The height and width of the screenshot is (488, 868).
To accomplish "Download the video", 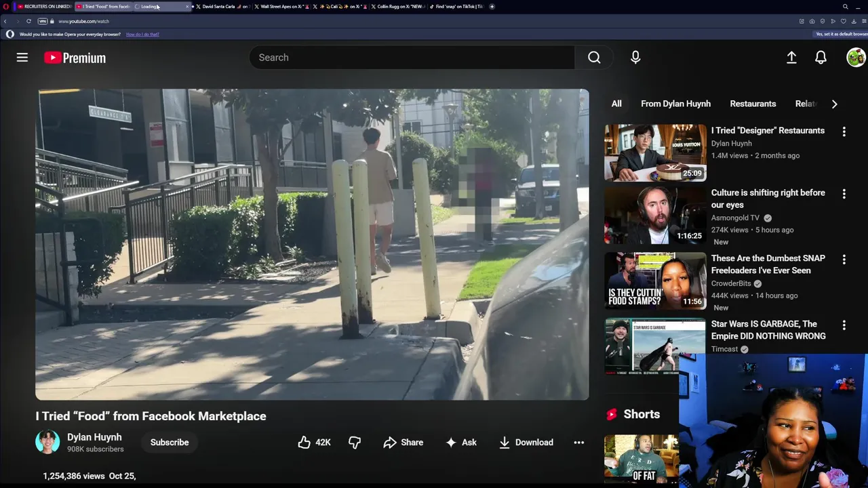I will [526, 442].
